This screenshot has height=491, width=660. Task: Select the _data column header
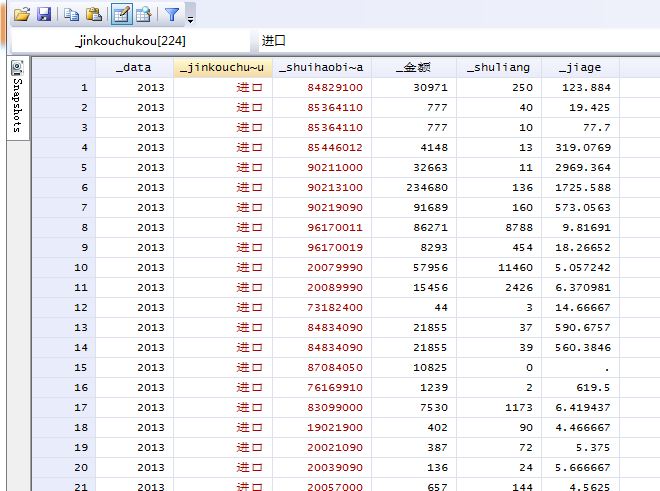[x=134, y=67]
